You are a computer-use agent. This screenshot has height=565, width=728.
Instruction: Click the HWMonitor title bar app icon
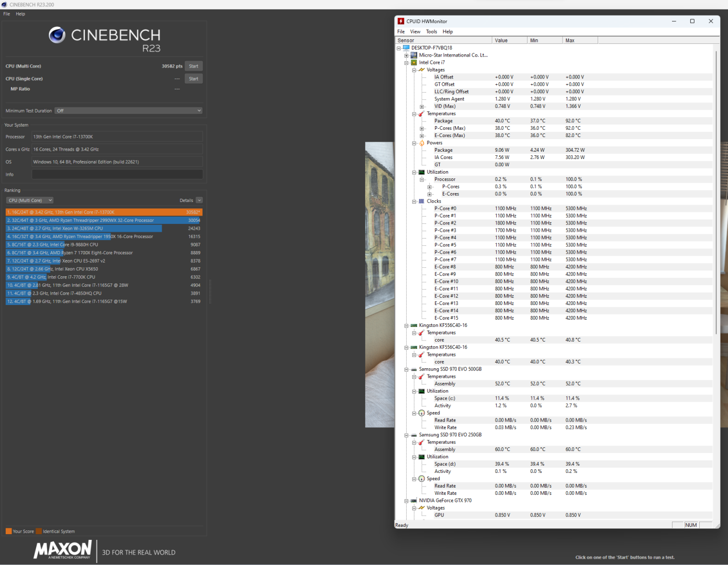point(401,21)
